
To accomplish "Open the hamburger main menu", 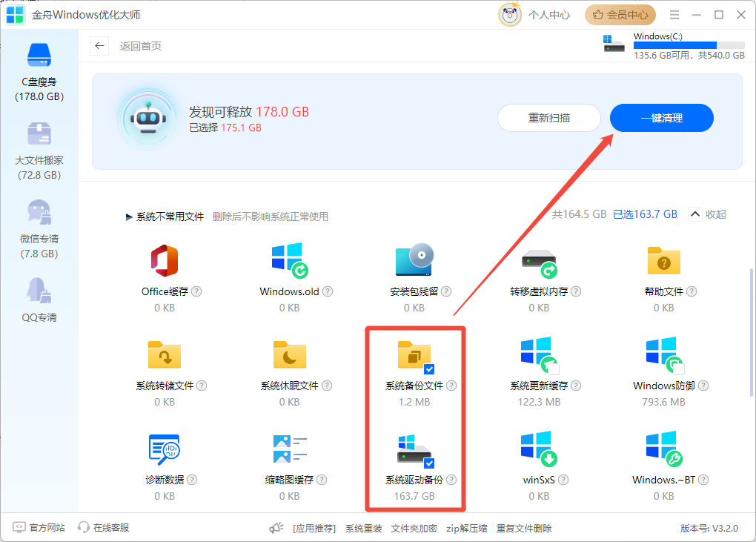I will click(x=674, y=15).
